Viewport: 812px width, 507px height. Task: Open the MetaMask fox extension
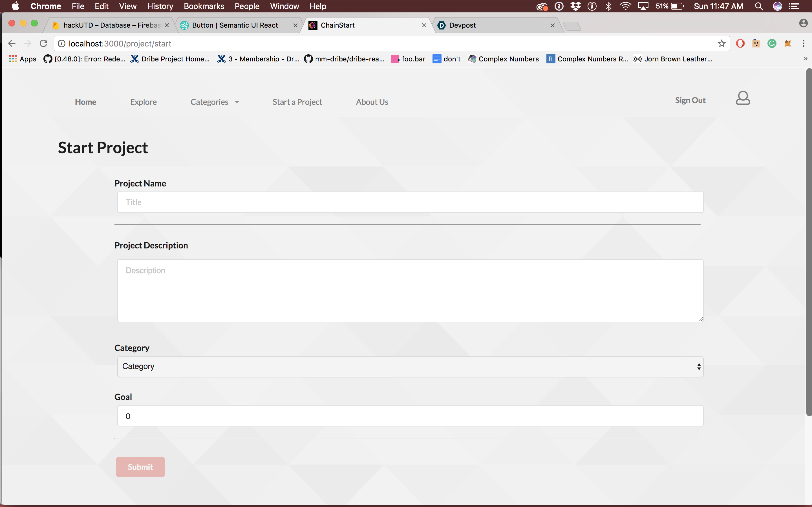[787, 44]
